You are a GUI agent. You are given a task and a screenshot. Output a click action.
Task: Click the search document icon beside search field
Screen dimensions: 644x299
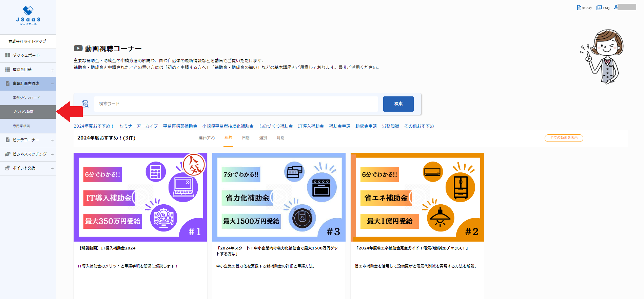click(85, 104)
